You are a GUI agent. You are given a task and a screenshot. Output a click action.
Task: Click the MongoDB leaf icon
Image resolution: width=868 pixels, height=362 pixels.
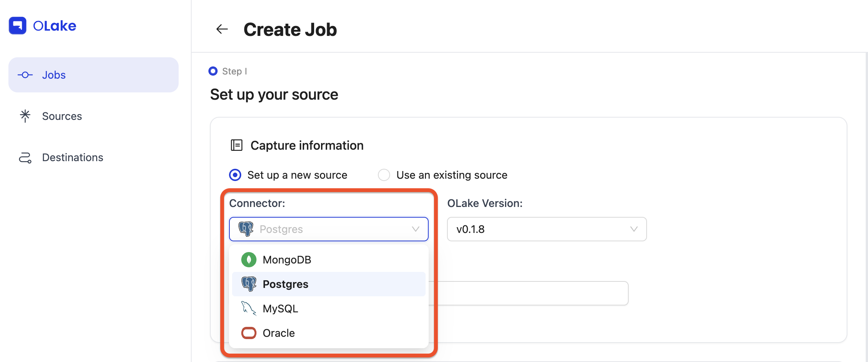[x=249, y=260]
